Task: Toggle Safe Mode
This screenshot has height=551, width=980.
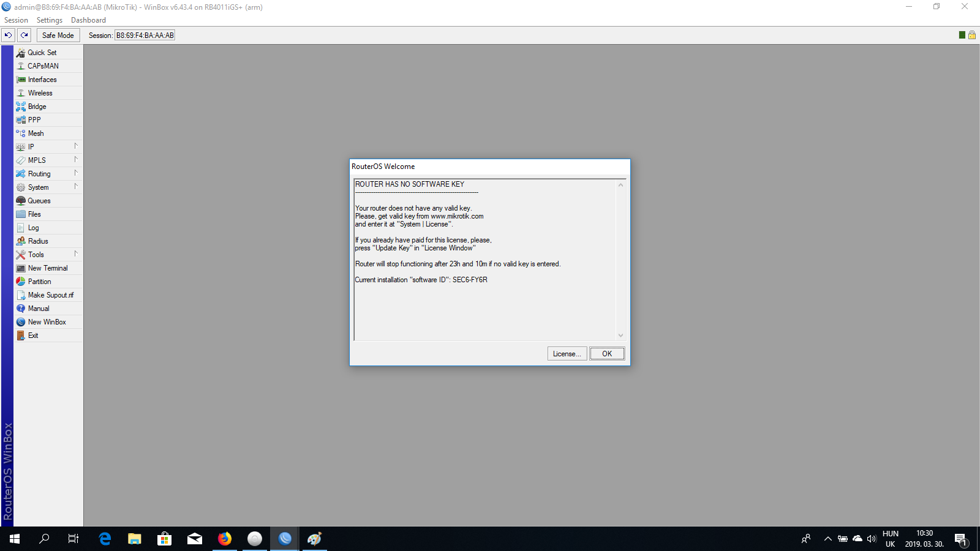Action: [58, 35]
